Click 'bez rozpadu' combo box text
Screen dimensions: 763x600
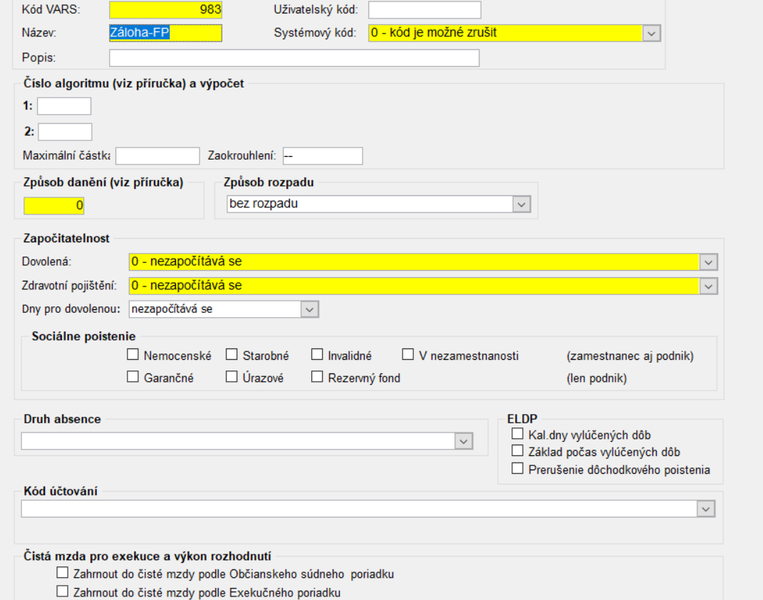(x=263, y=203)
